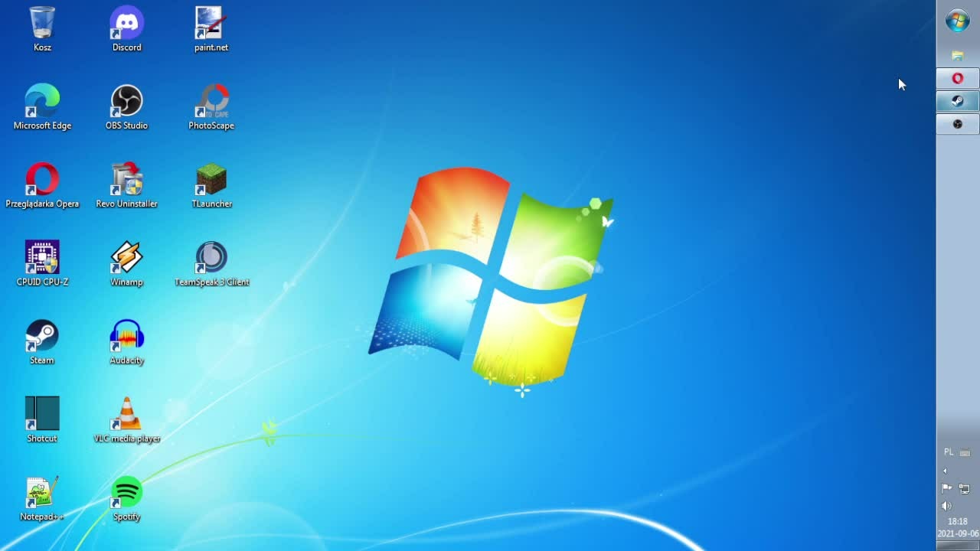Open the Windows Start menu orb
The width and height of the screenshot is (980, 551).
[958, 21]
